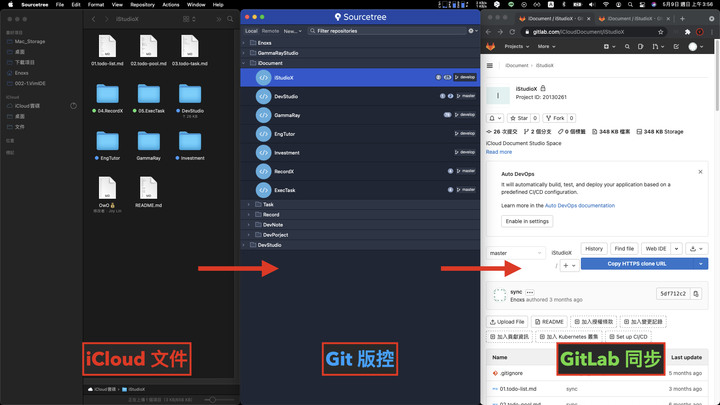Click the Filter repositories search field
This screenshot has height=405, width=720.
click(387, 31)
